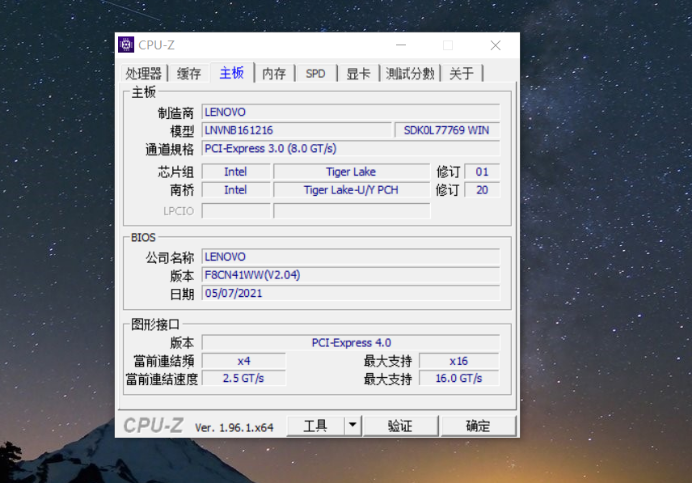Click the current link width x4

point(244,361)
